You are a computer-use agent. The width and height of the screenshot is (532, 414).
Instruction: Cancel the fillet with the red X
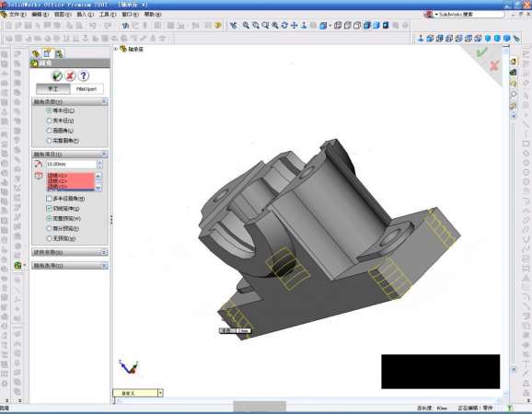coord(70,76)
